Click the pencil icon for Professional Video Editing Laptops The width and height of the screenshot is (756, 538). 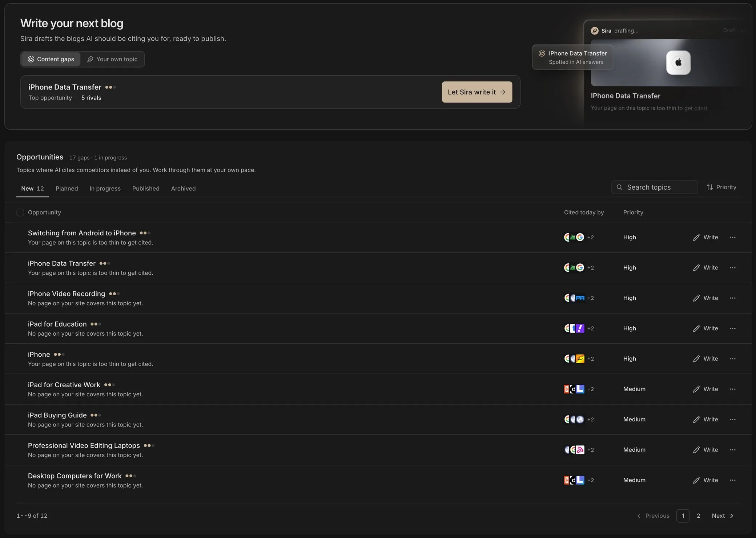point(696,450)
